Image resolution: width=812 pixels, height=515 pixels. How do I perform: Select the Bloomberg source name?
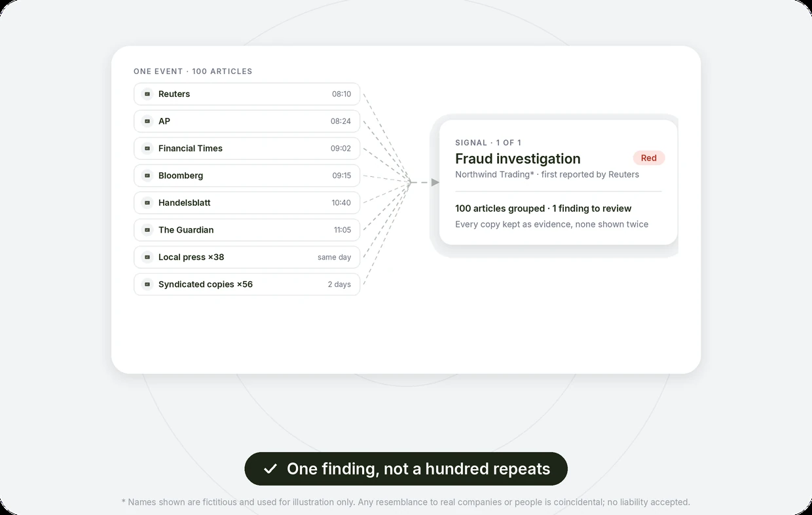tap(181, 176)
